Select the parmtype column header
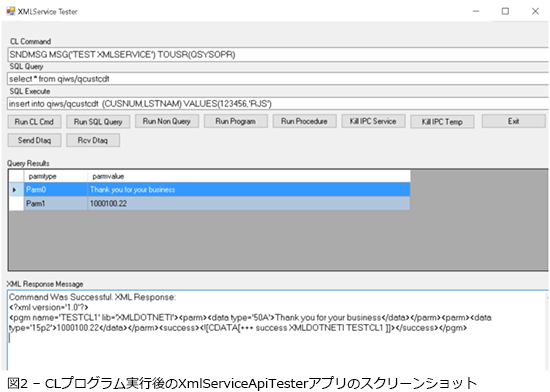The image size is (550, 392). 55,176
